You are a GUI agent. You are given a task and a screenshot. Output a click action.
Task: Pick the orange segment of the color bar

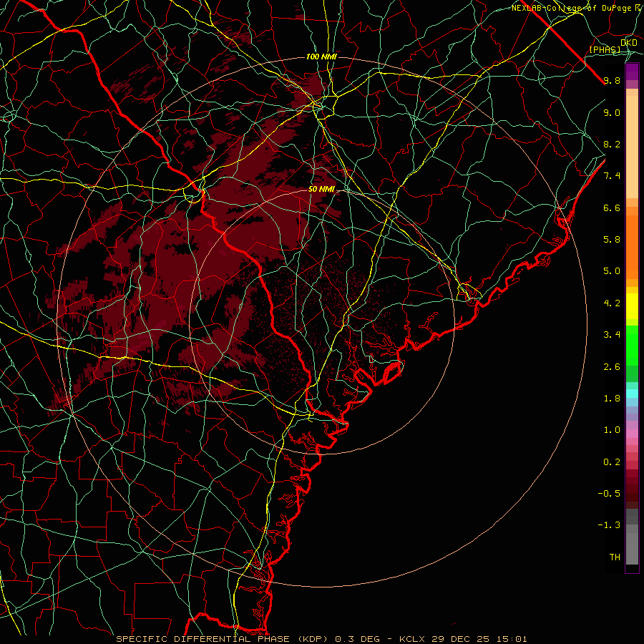[632, 246]
